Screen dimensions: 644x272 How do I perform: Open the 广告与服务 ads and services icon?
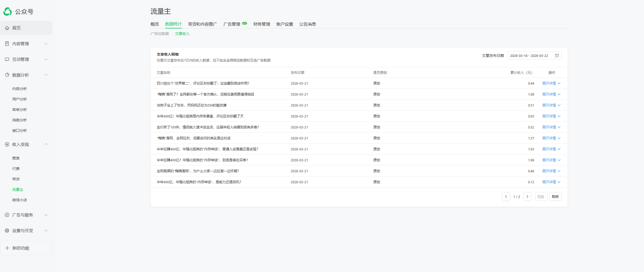[7, 215]
